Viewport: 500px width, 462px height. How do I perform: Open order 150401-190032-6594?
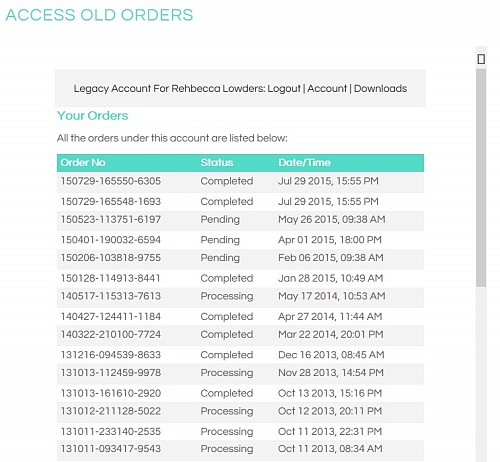[x=111, y=240]
